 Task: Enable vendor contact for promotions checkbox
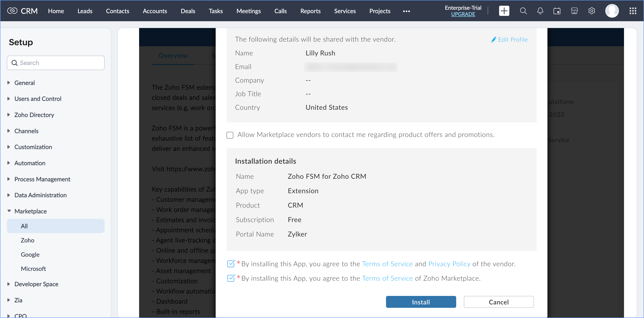230,135
